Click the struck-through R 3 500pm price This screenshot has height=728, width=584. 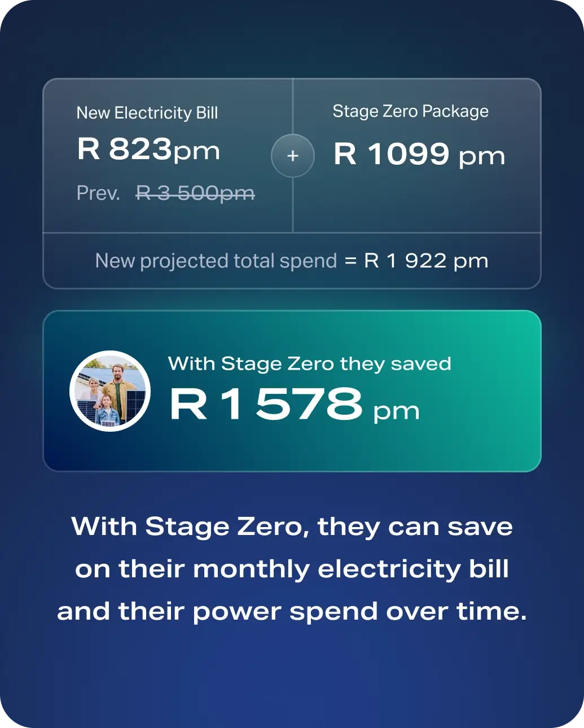click(195, 194)
